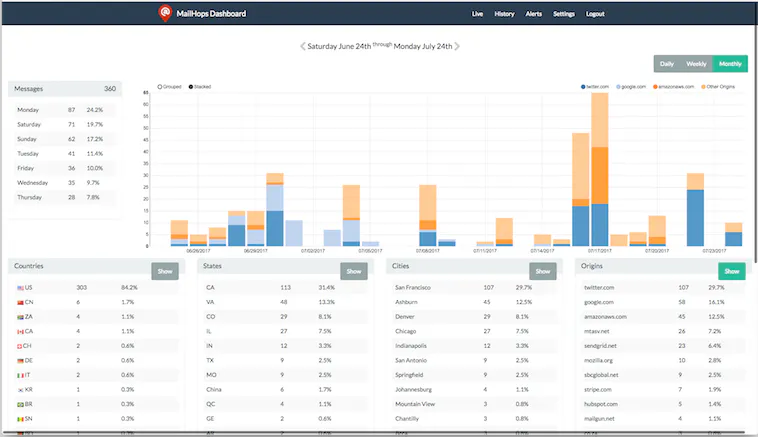Screen dimensions: 758x437
Task: Click the twitter.com origin row
Action: (663, 288)
